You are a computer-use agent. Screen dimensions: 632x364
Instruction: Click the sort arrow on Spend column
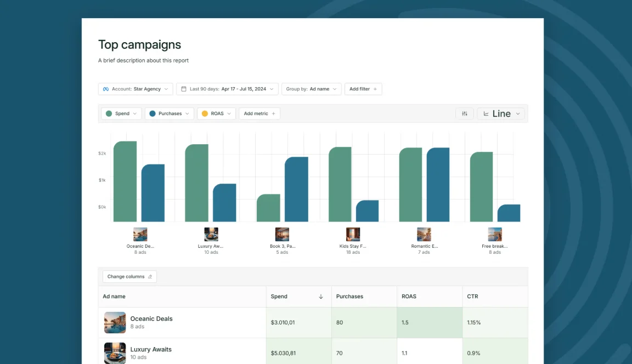pos(320,296)
